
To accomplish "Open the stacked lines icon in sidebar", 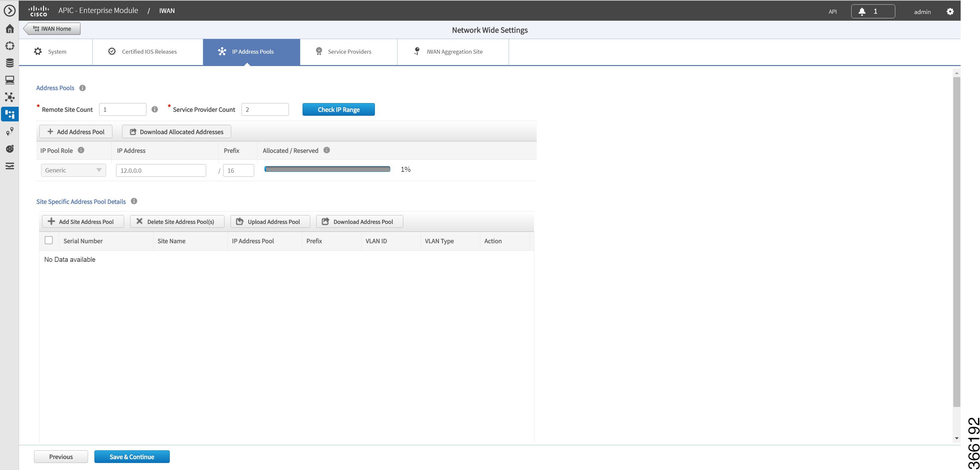I will (10, 166).
